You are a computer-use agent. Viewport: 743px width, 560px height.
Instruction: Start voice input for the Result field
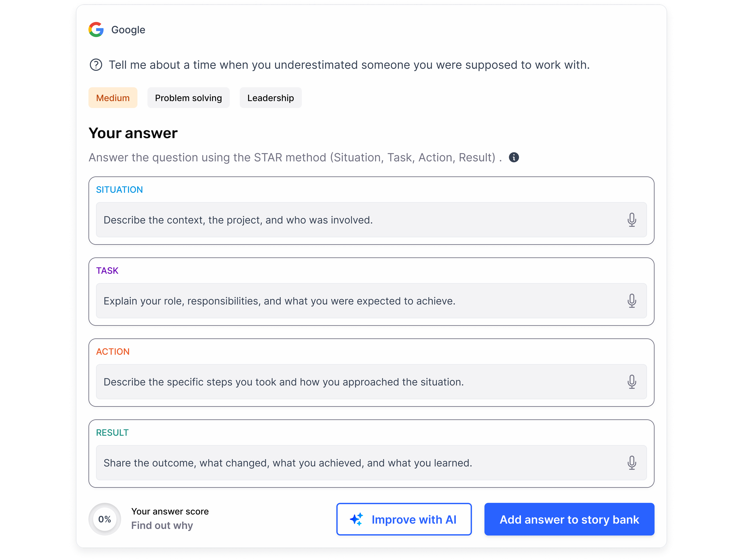click(x=631, y=463)
